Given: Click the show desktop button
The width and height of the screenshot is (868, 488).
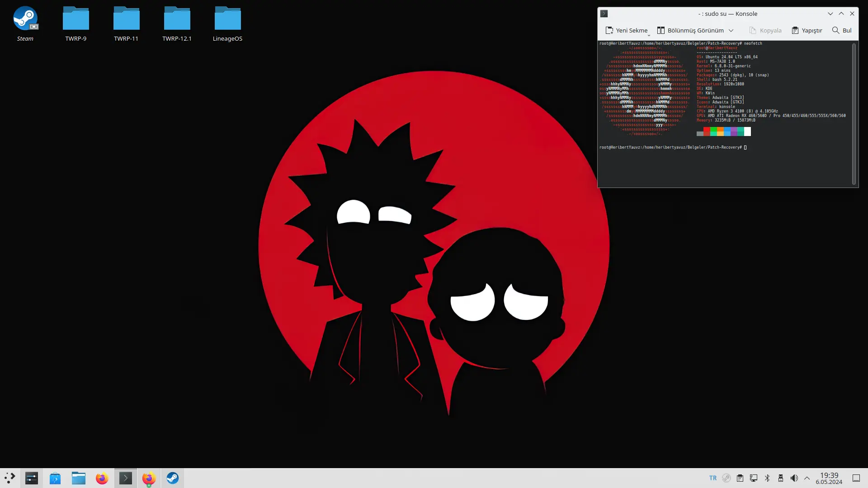Looking at the screenshot, I should 856,478.
